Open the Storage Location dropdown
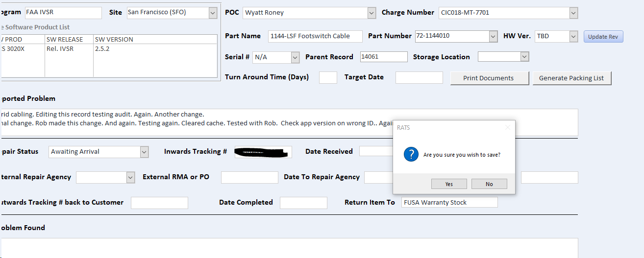644x258 pixels. [x=524, y=57]
